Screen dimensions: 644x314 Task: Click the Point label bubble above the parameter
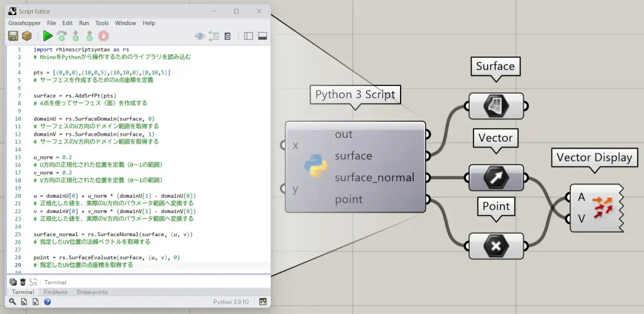[496, 206]
